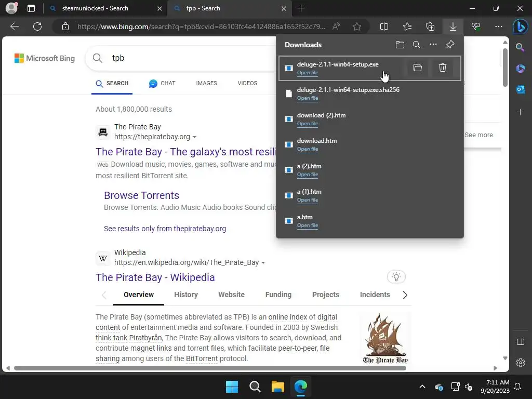Pin the Downloads panel
532x399 pixels.
point(450,45)
